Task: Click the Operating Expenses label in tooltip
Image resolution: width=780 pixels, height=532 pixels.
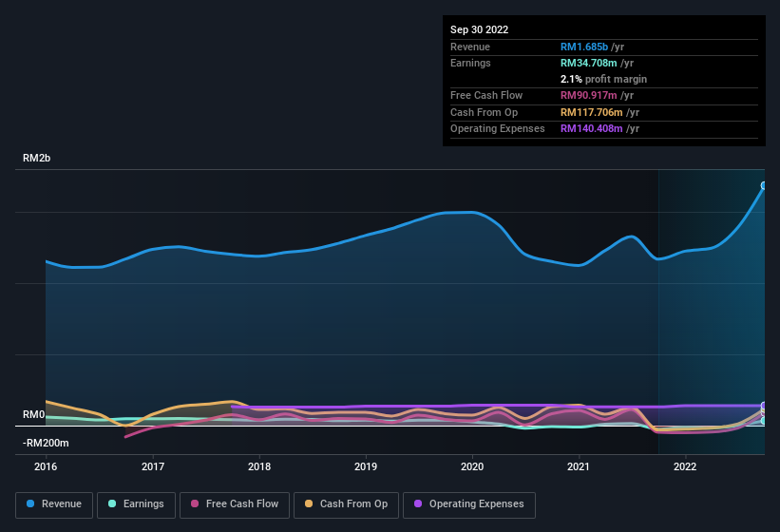Action: pos(498,129)
